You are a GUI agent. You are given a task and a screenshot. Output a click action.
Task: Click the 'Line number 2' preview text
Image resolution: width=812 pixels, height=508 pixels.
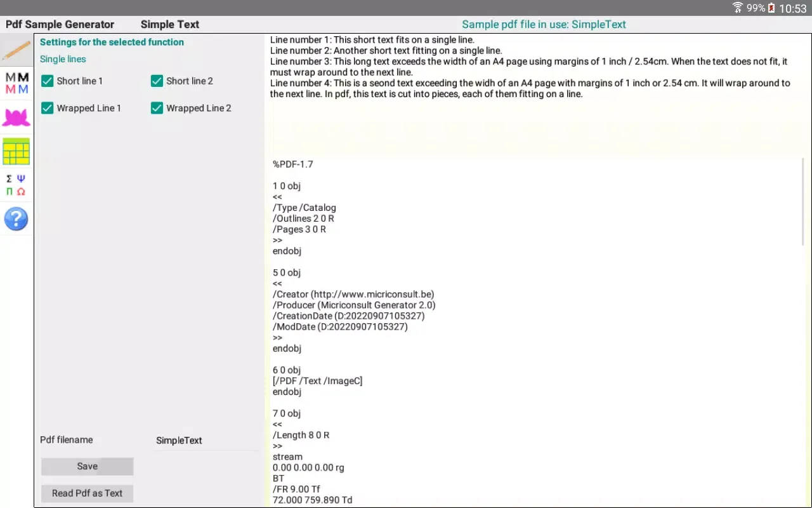(386, 51)
